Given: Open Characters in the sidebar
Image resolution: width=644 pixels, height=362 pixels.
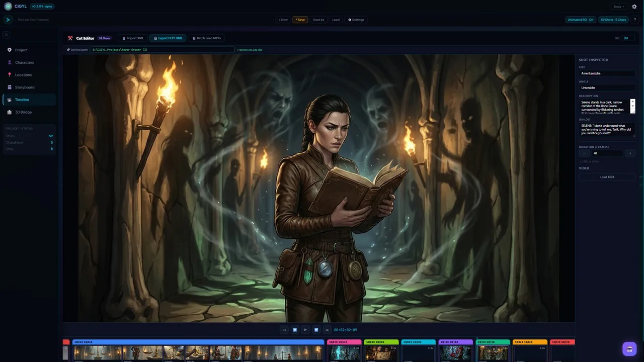Looking at the screenshot, I should click(29, 62).
